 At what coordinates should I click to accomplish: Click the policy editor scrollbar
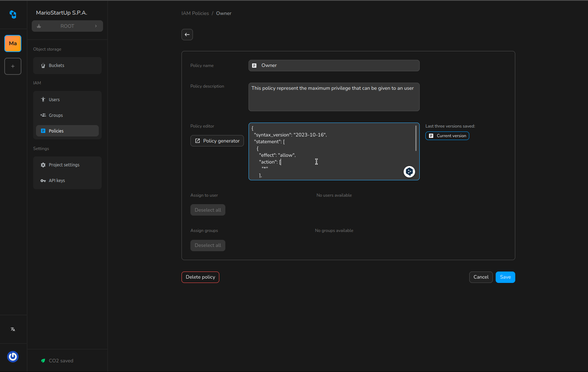(416, 138)
